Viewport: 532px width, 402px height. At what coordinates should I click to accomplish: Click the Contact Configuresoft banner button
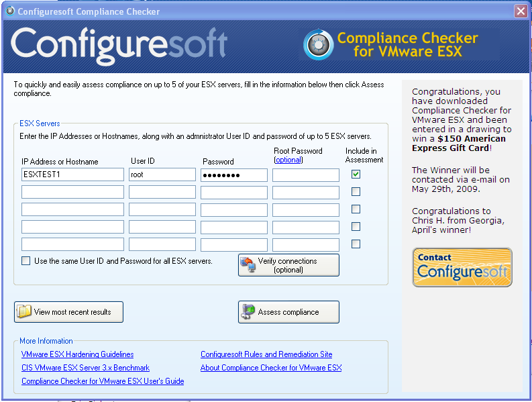tap(462, 267)
